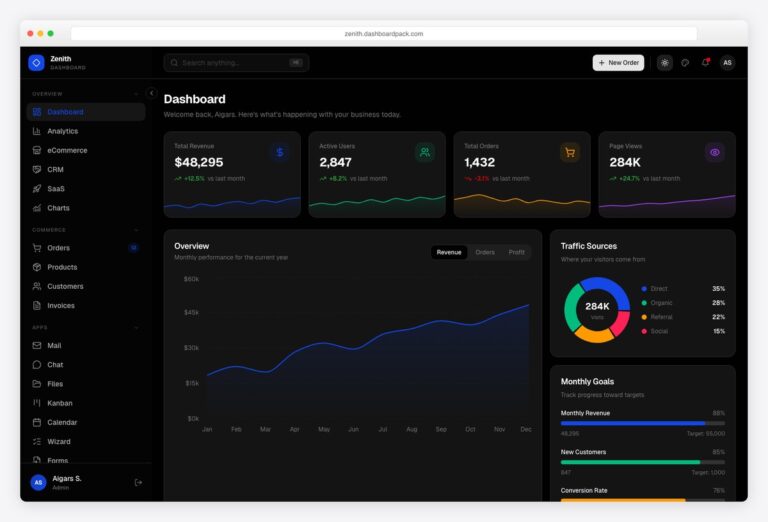Open the Wizard page
Viewport: 768px width, 522px height.
pos(86,441)
